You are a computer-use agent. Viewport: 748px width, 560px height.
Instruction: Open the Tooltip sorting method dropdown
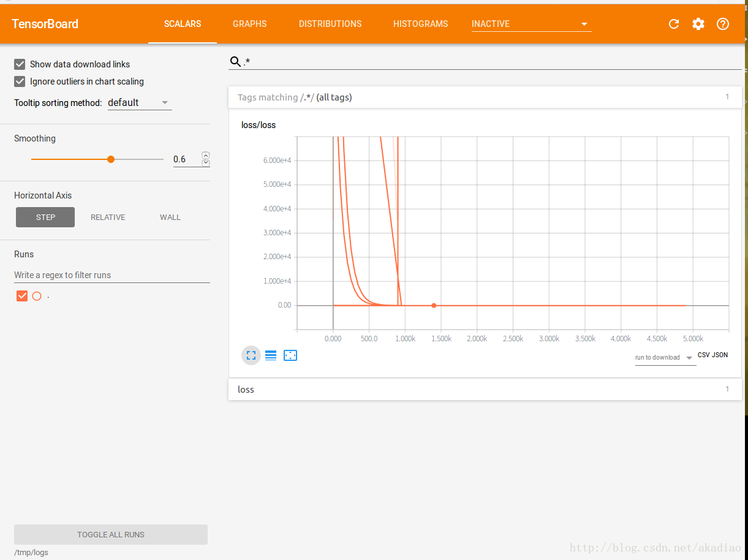(x=140, y=103)
